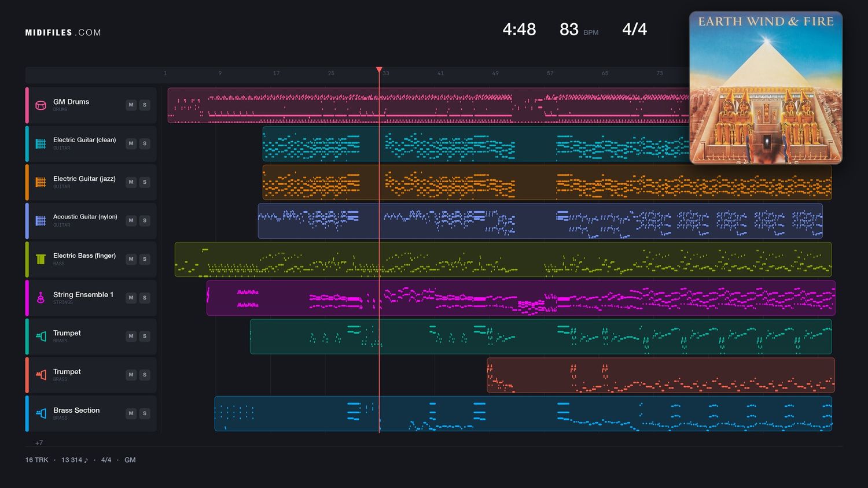Solo the Electric Guitar (jazz) track
Viewport: 868px width, 488px height.
pyautogui.click(x=145, y=182)
